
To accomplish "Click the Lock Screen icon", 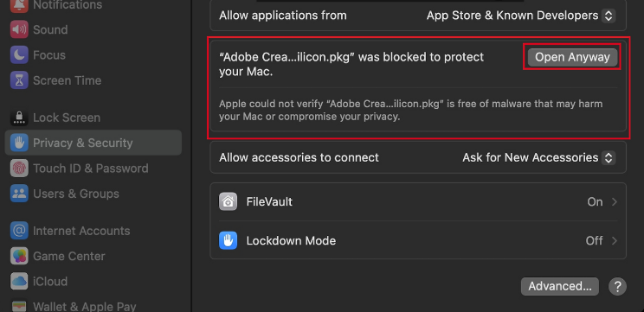I will point(19,118).
